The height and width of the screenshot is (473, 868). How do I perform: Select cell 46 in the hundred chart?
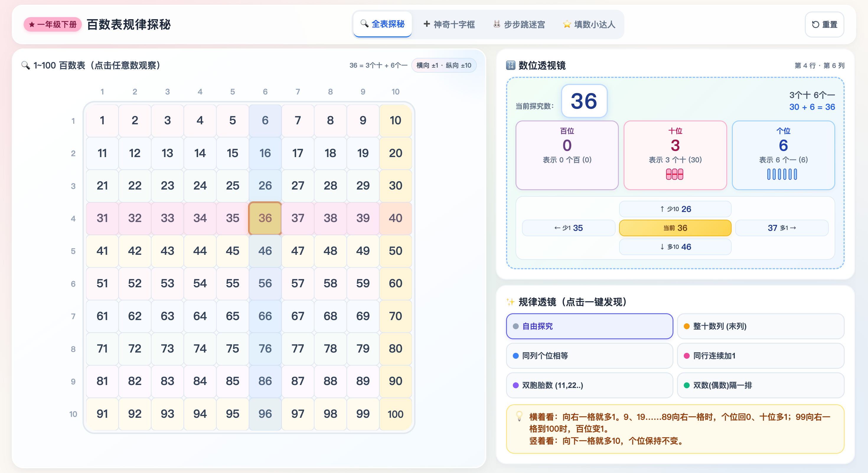(x=265, y=251)
